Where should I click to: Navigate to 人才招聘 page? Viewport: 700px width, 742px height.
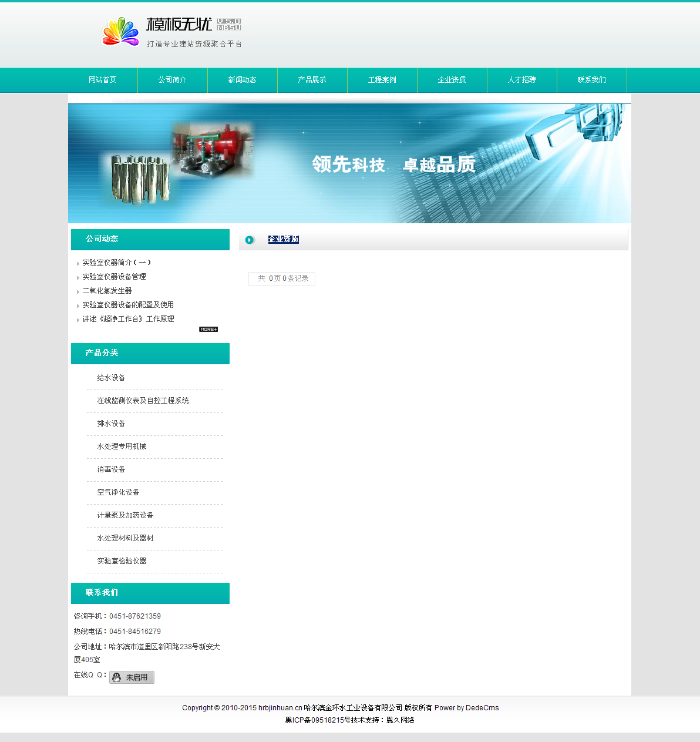[x=522, y=80]
